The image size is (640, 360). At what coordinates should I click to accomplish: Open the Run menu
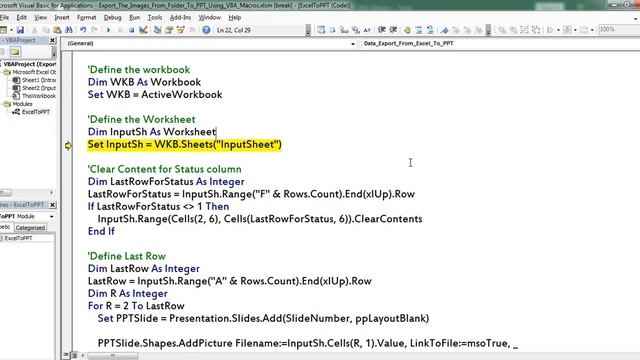coord(134,18)
